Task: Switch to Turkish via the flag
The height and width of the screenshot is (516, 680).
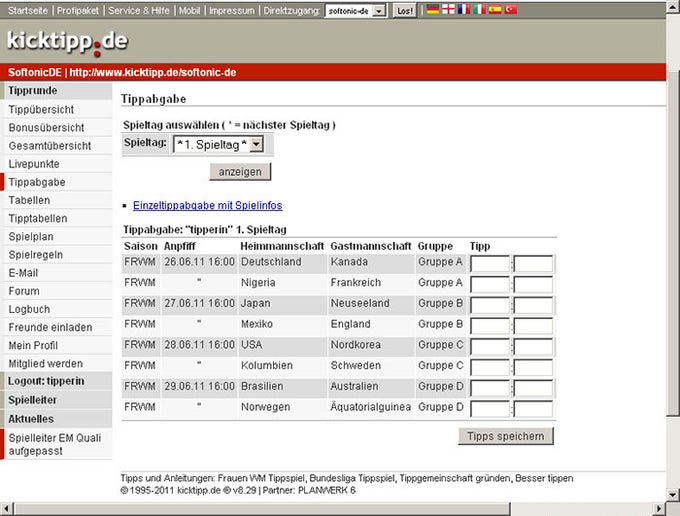Action: 510,9
